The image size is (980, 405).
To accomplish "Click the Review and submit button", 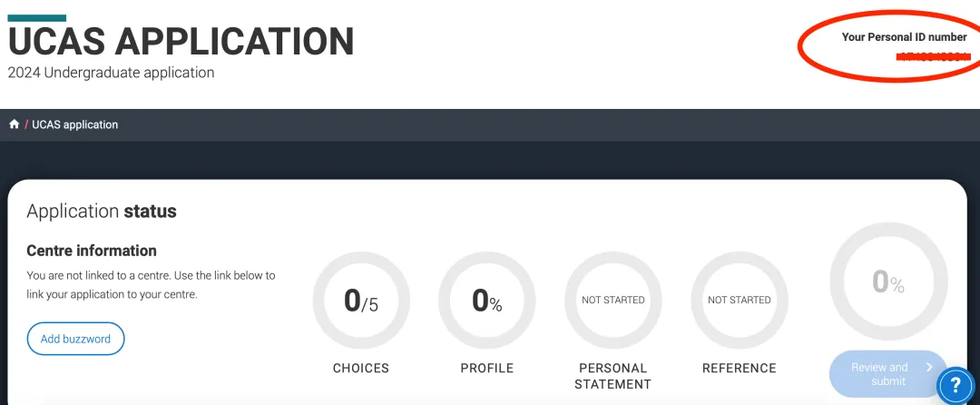I will (x=879, y=374).
